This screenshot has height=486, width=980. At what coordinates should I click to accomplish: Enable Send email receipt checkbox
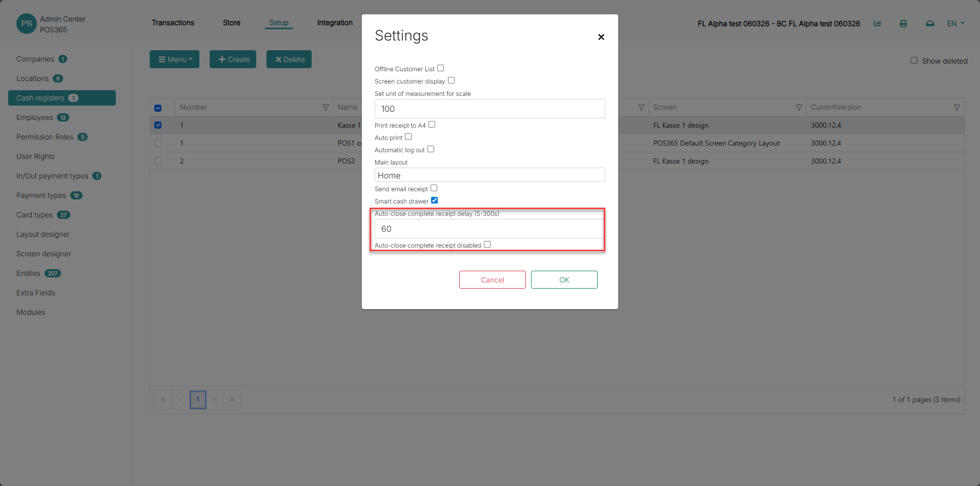[x=434, y=188]
